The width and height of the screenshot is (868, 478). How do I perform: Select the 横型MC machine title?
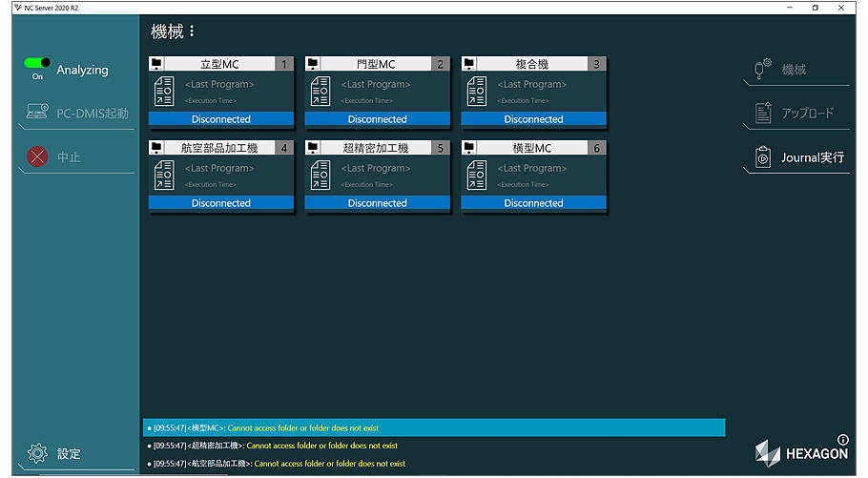click(532, 148)
